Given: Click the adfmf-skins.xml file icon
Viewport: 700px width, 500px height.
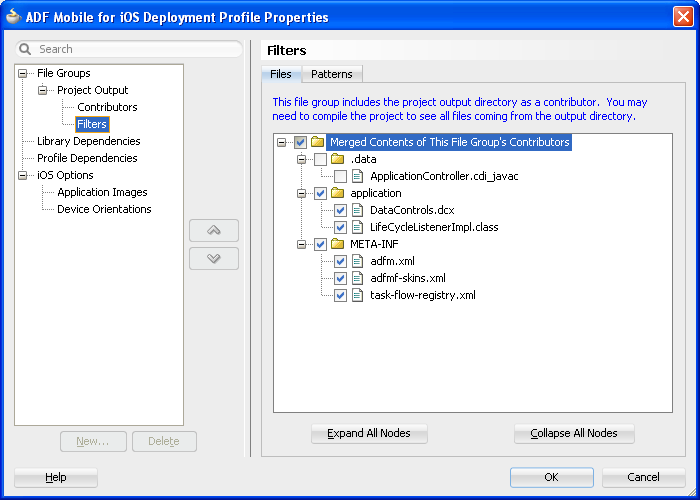Looking at the screenshot, I should coord(357,278).
